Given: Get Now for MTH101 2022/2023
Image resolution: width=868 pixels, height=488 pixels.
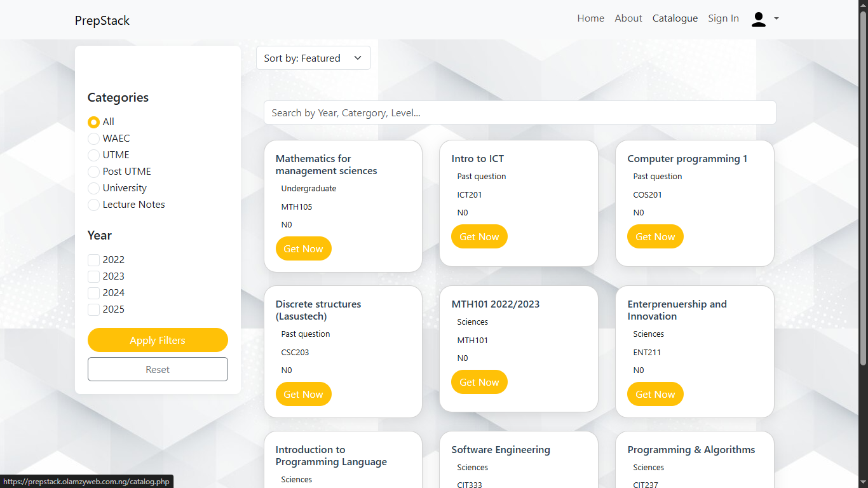Looking at the screenshot, I should pos(479,382).
